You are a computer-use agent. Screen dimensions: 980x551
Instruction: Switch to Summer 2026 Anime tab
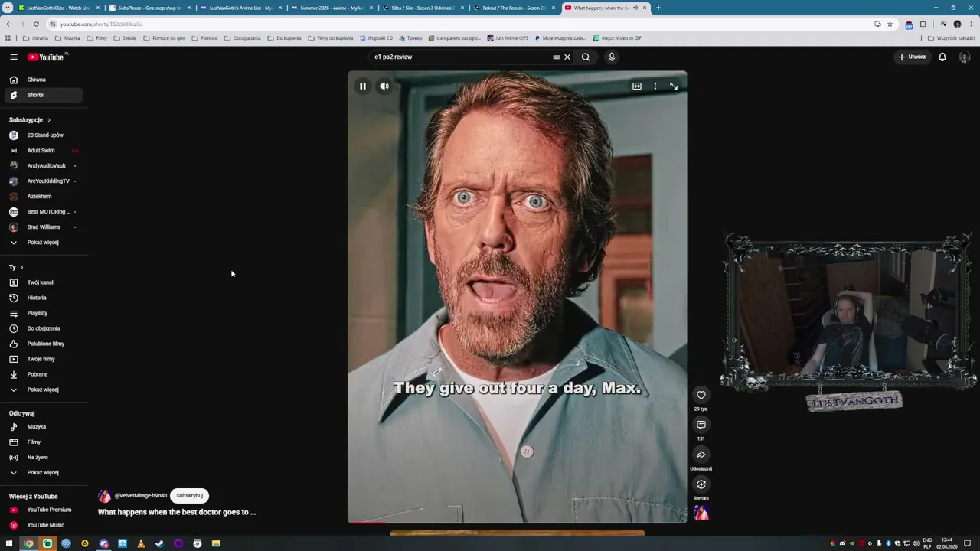click(x=332, y=8)
